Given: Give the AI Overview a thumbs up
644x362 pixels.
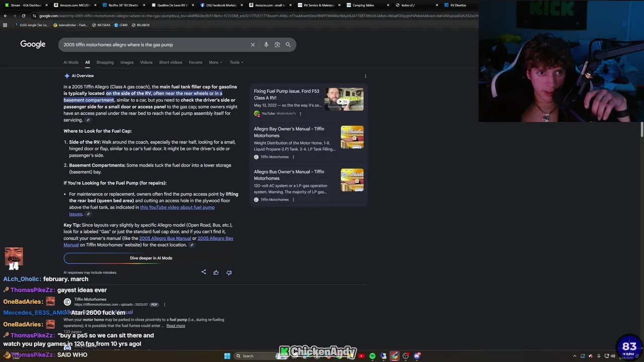Looking at the screenshot, I should click(216, 272).
